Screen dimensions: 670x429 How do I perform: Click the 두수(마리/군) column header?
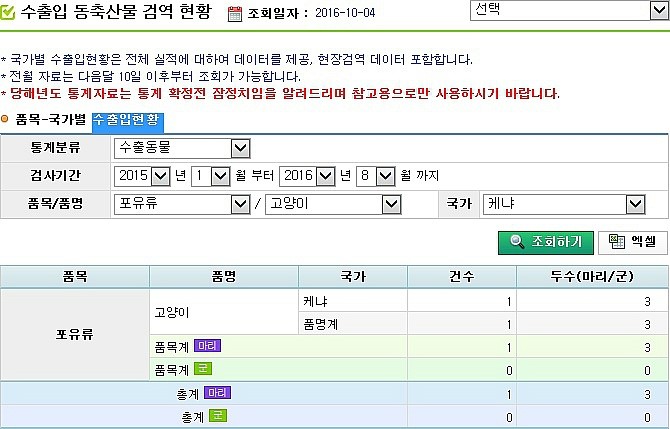coord(592,276)
